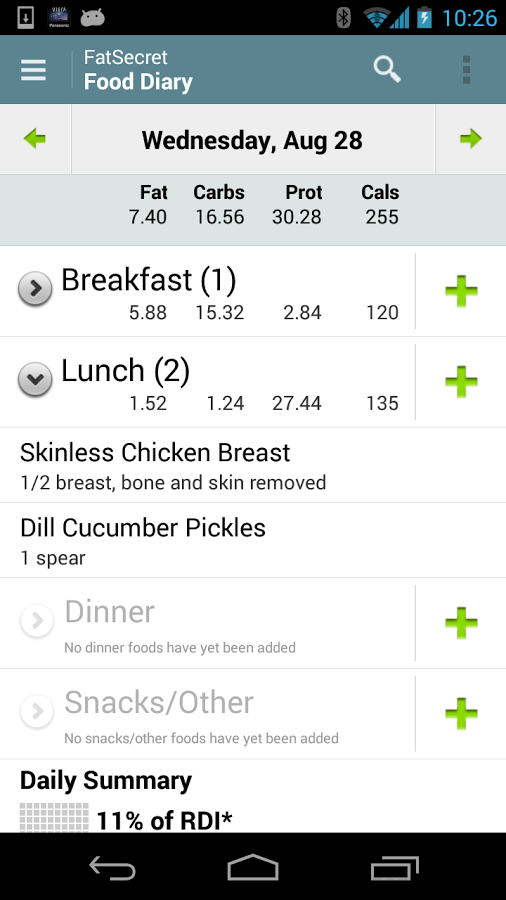This screenshot has height=900, width=506.
Task: Add food to Snacks/Other with plus icon
Action: (x=461, y=713)
